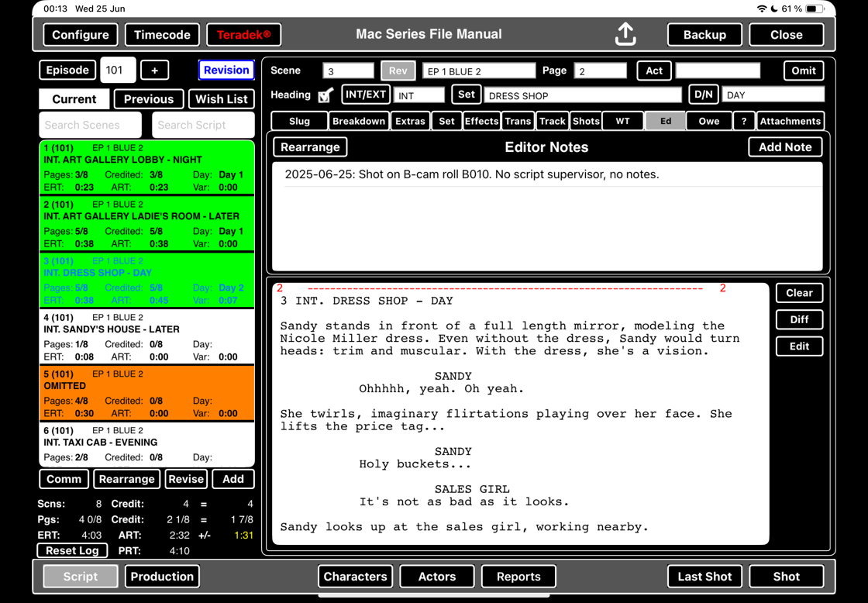
Task: Open the question mark tab
Action: click(x=743, y=121)
